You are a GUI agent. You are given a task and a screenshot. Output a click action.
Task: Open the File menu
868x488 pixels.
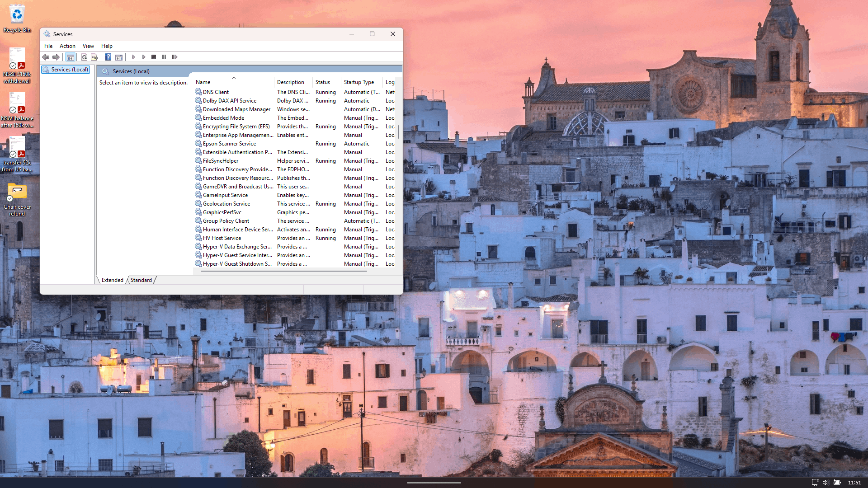tap(48, 46)
